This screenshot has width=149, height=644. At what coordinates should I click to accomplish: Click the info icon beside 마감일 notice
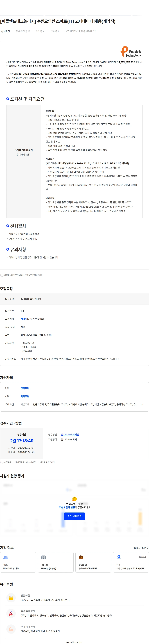[x=2, y=462]
